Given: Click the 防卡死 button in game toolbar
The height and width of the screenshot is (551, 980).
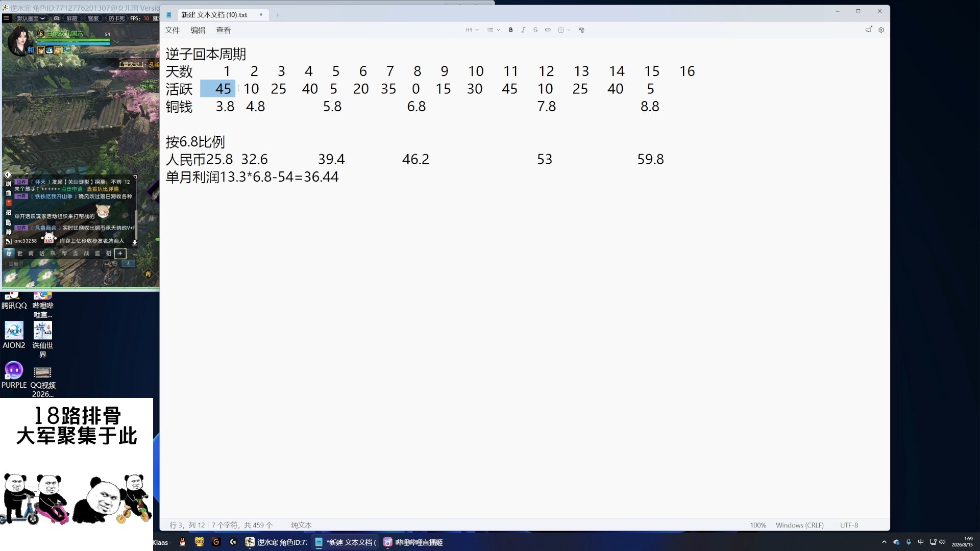Looking at the screenshot, I should tap(116, 18).
